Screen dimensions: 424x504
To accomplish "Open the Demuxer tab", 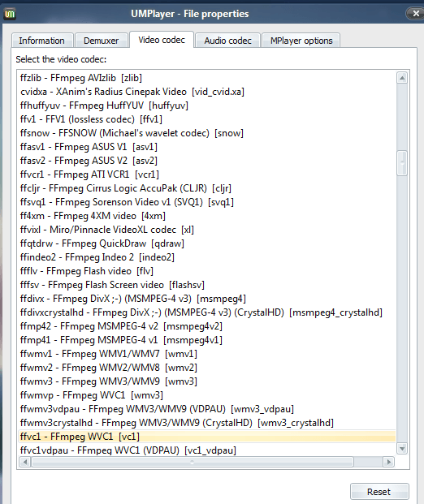I will point(102,41).
